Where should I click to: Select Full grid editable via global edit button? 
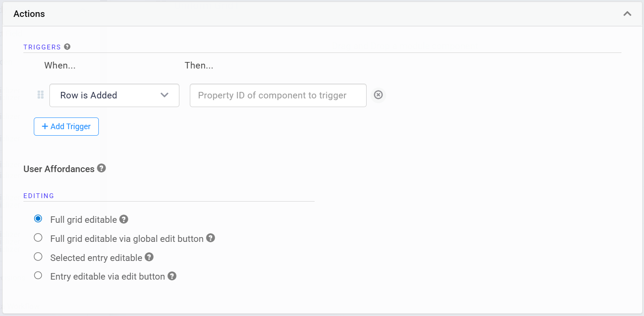point(38,238)
